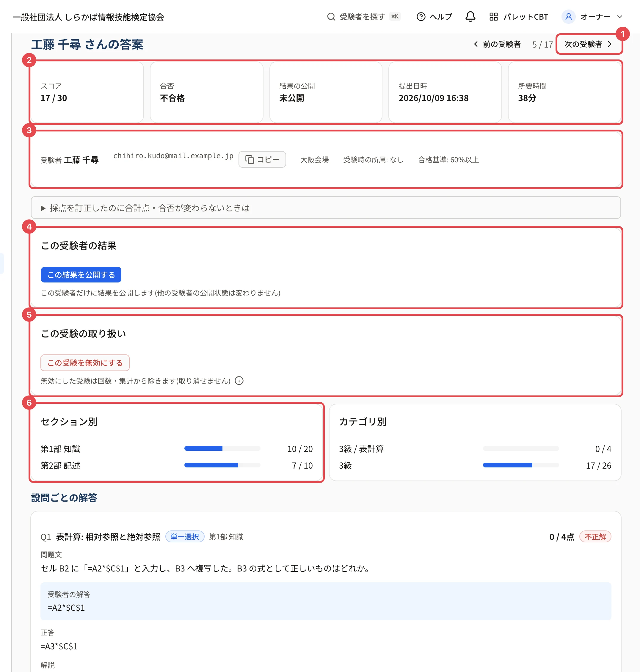Click the info icon beside 取り消せません
Viewport: 640px width, 672px height.
(239, 380)
